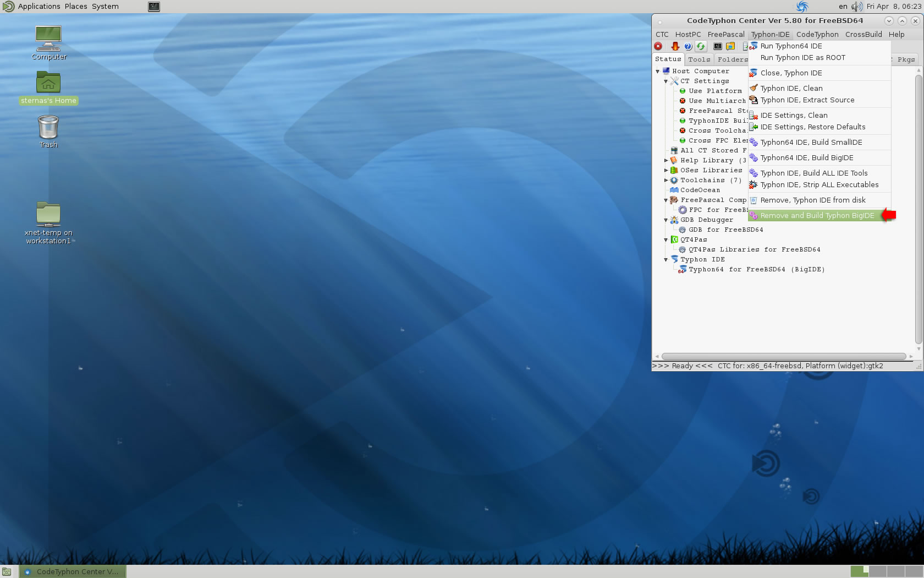924x578 pixels.
Task: Select Run Typhon64 IDE menu entry
Action: [820, 46]
